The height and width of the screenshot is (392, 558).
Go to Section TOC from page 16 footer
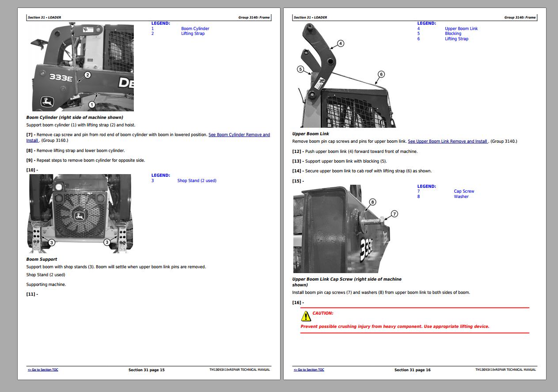pyautogui.click(x=309, y=370)
